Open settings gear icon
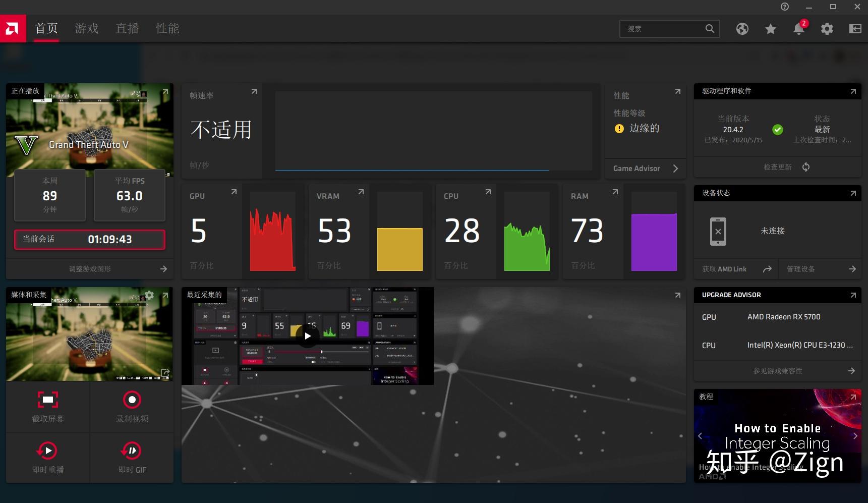868x503 pixels. [x=827, y=29]
